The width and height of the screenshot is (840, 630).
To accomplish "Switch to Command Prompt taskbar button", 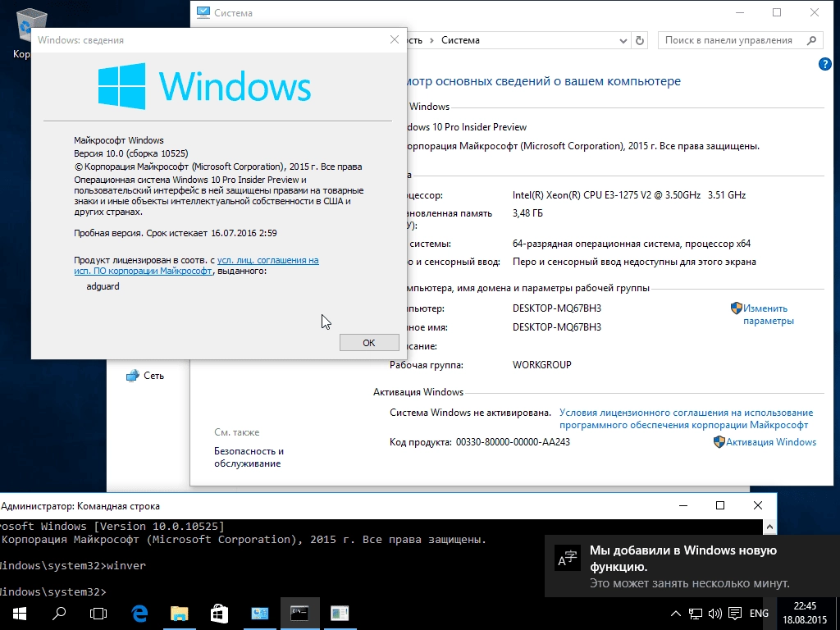I will tap(299, 614).
